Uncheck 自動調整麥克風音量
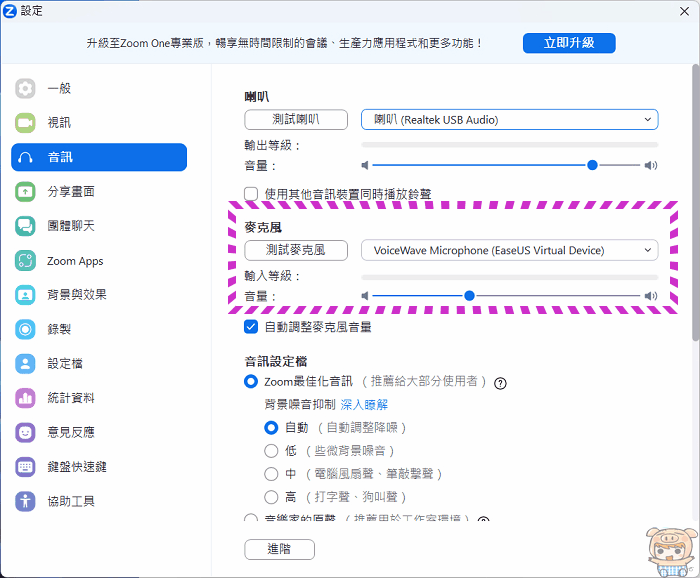Image resolution: width=700 pixels, height=578 pixels. click(x=251, y=327)
